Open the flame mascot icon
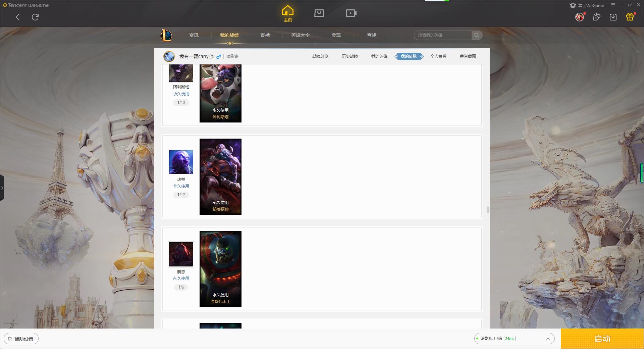This screenshot has width=644, height=349. (596, 17)
